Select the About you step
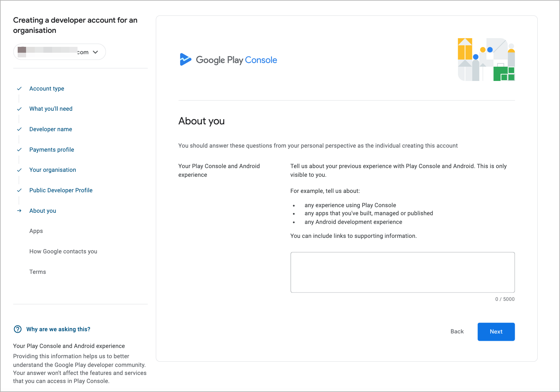The image size is (560, 392). [43, 211]
